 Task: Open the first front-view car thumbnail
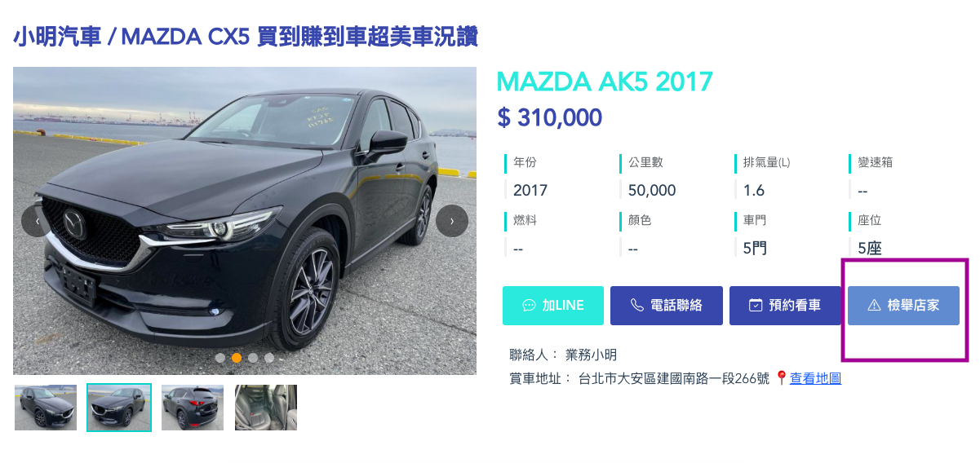46,408
